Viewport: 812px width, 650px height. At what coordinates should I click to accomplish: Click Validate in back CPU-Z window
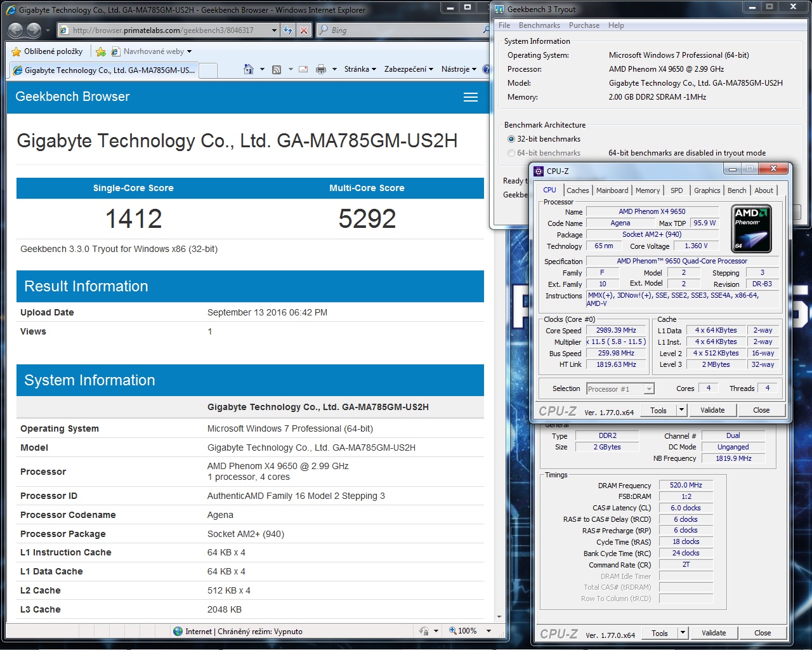coord(714,633)
